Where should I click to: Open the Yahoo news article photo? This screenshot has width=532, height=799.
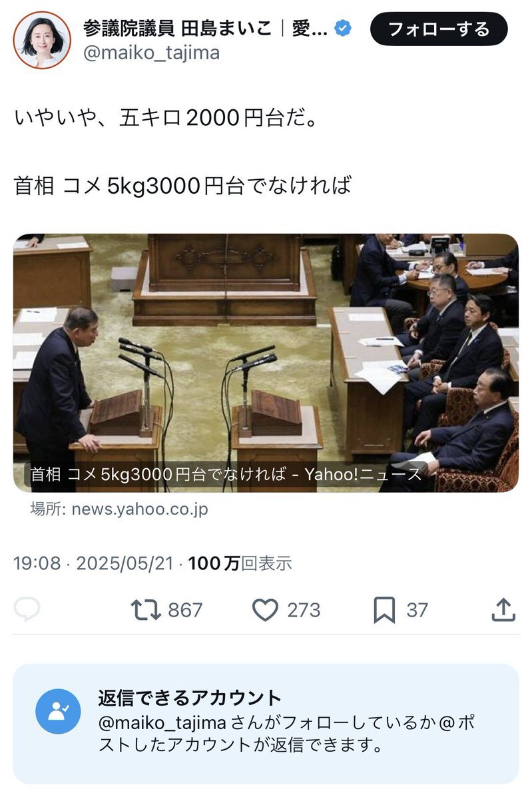pos(266,363)
